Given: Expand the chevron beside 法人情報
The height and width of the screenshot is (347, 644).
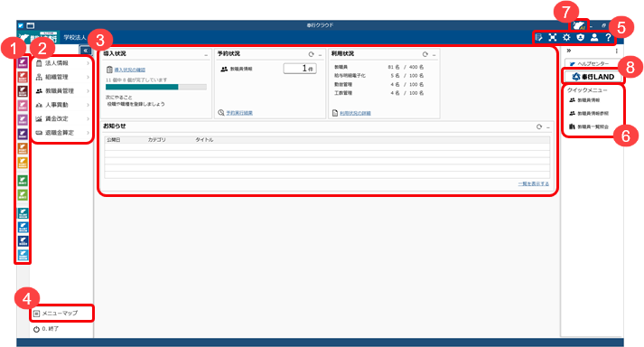Looking at the screenshot, I should pos(88,63).
